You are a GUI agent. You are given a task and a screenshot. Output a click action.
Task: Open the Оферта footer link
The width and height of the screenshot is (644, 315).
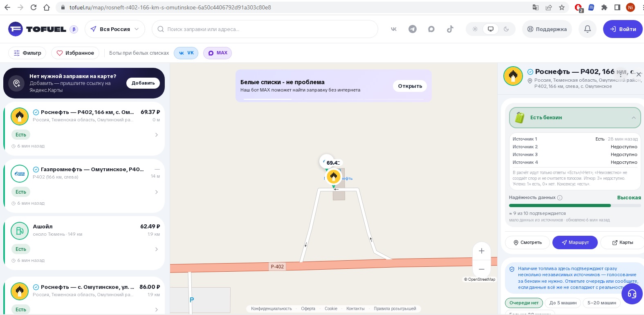308,308
